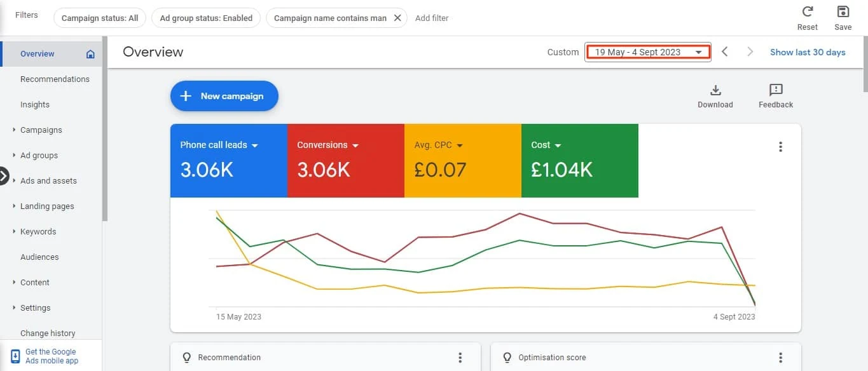Expand the Settings sidebar section
Image resolution: width=868 pixels, height=371 pixels.
pyautogui.click(x=14, y=307)
